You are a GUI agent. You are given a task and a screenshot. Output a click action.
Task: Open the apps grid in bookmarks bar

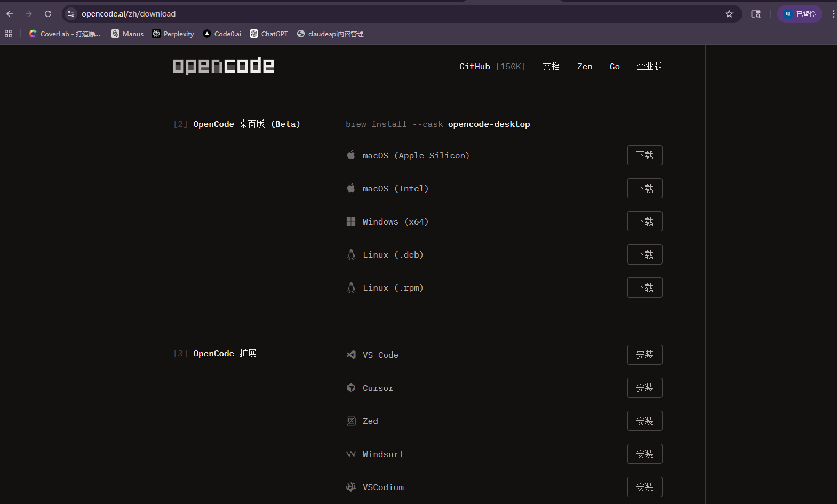(x=9, y=34)
